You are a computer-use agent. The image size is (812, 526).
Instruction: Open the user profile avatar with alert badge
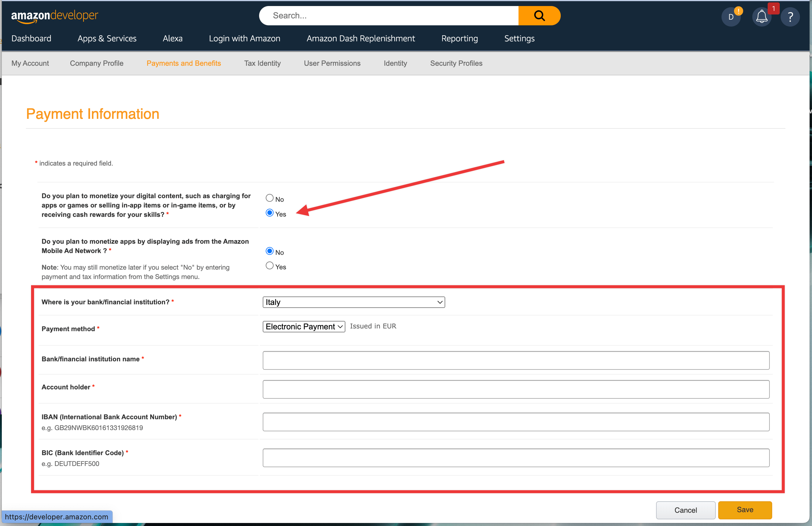731,16
